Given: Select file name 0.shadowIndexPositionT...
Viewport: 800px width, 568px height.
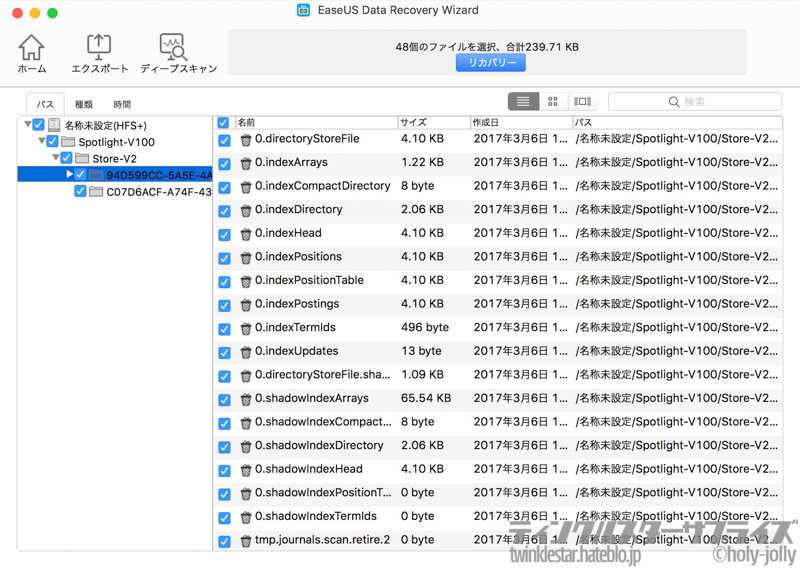Looking at the screenshot, I should [323, 492].
